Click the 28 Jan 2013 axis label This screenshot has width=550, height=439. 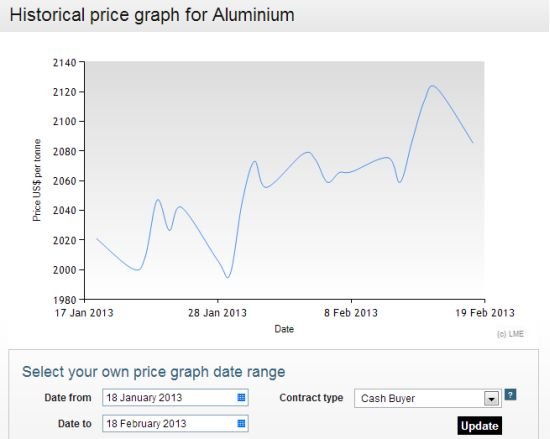217,313
